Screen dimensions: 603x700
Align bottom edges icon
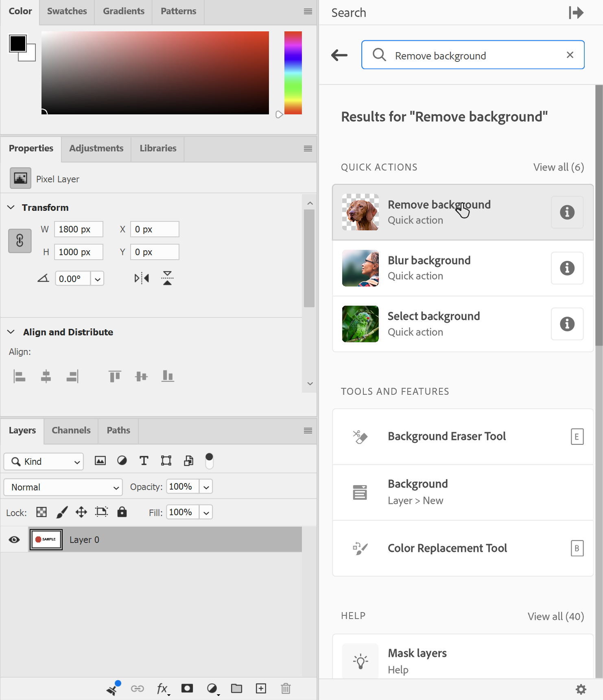pos(168,376)
